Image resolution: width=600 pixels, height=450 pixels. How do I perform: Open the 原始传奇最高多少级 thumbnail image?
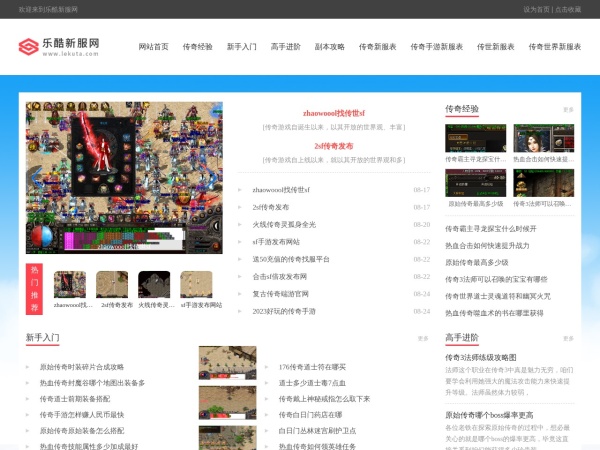(475, 183)
